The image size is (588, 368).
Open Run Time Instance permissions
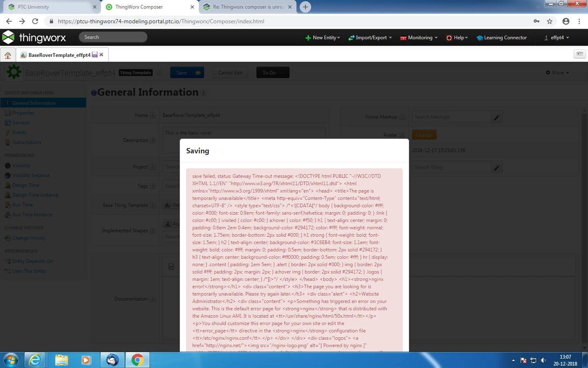coord(32,215)
